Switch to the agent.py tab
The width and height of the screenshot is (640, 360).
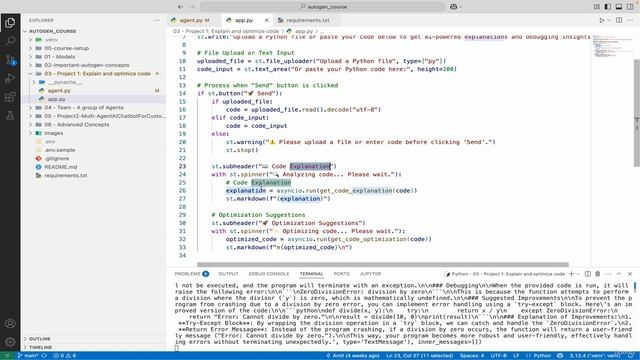point(194,20)
